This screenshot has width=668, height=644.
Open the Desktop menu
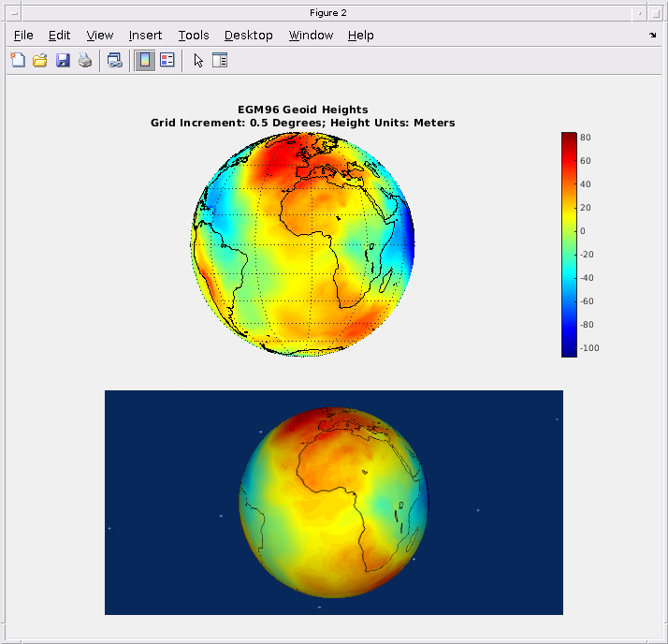click(248, 36)
